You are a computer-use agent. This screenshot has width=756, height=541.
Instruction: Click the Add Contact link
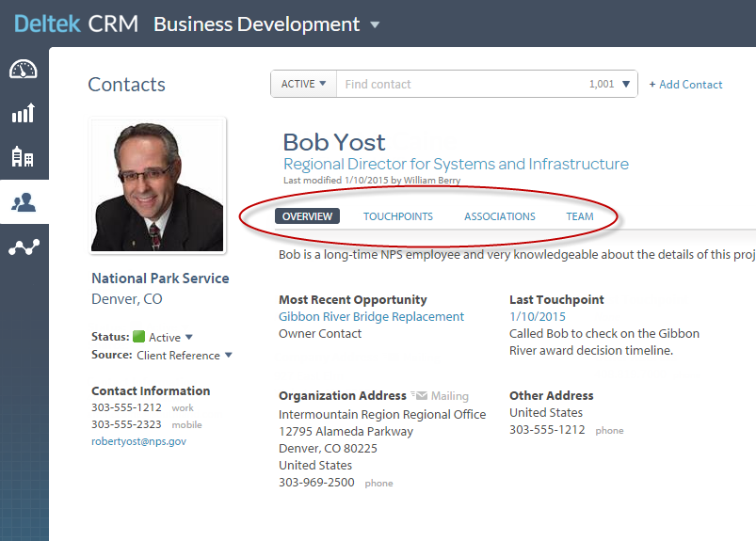click(686, 85)
